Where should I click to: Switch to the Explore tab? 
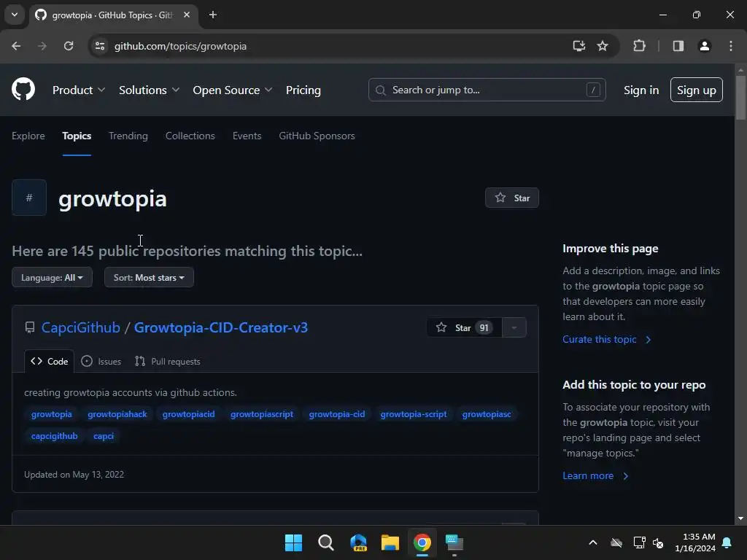coord(28,136)
